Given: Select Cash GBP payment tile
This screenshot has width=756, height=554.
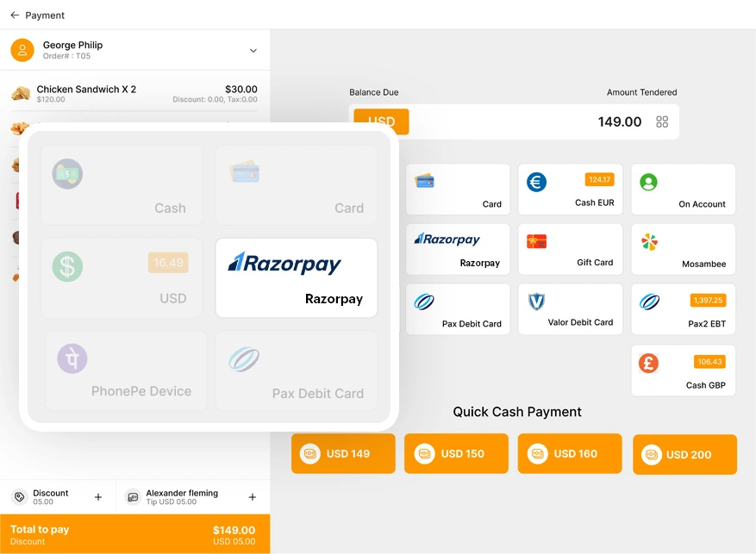Looking at the screenshot, I should pyautogui.click(x=684, y=370).
